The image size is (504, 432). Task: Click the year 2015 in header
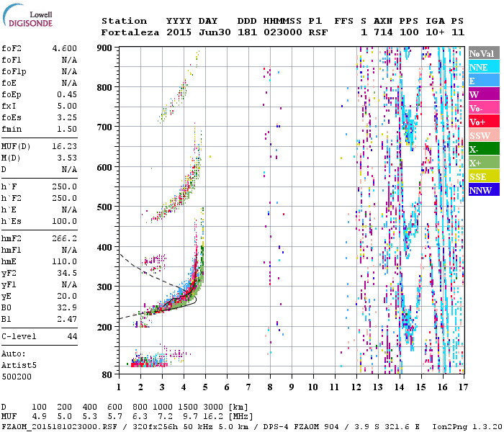click(x=179, y=32)
